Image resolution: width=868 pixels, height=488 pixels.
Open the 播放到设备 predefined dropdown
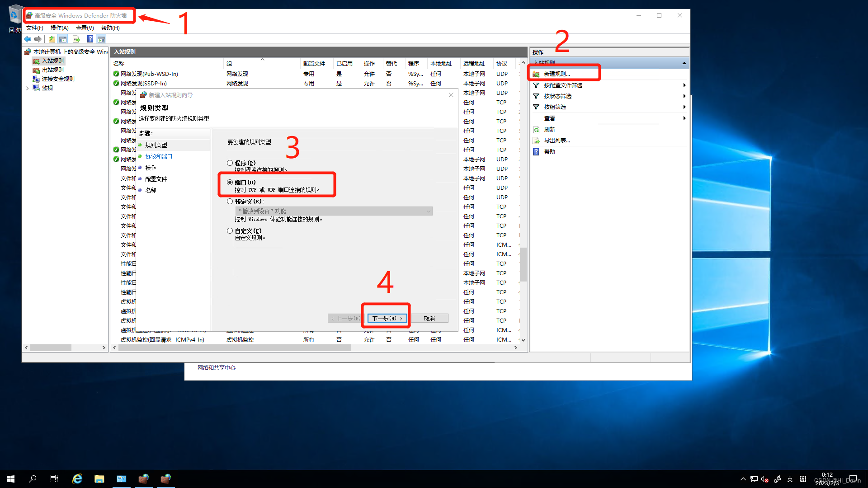334,211
